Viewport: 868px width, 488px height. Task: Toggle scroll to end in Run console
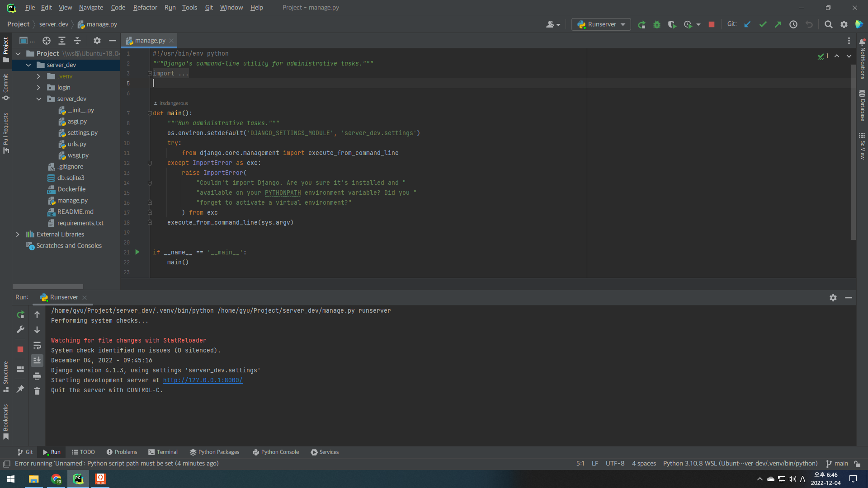pyautogui.click(x=37, y=360)
